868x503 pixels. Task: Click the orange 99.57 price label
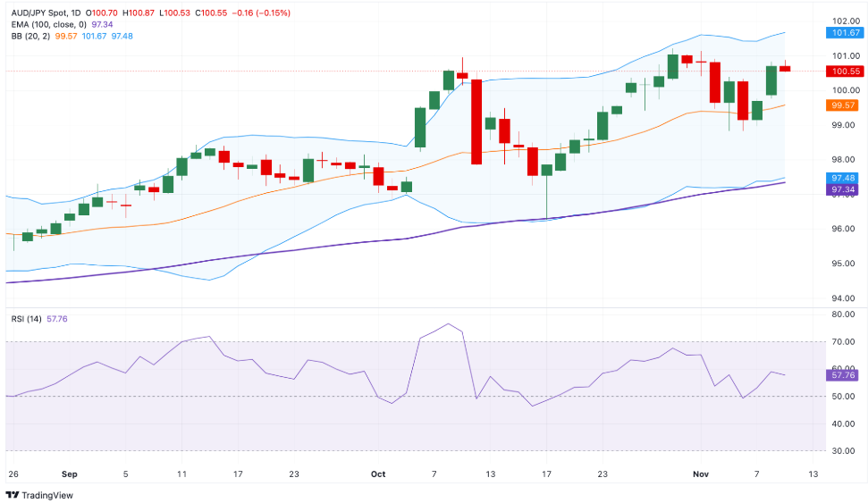point(845,105)
